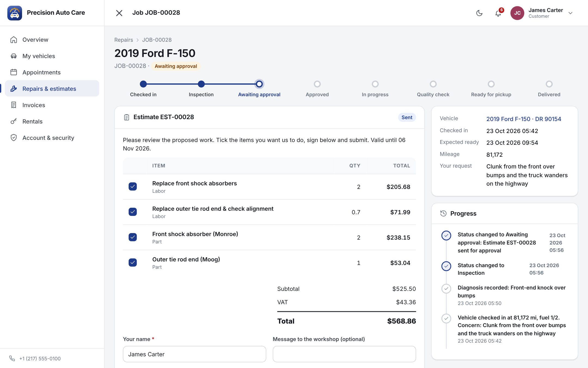This screenshot has height=368, width=588.
Task: Click the Awaiting approval status badge
Action: 176,66
